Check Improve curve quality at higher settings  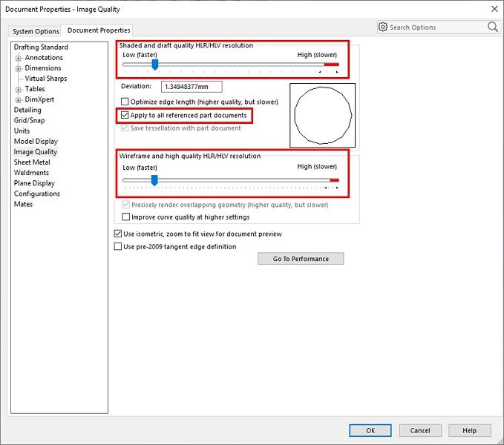[125, 217]
